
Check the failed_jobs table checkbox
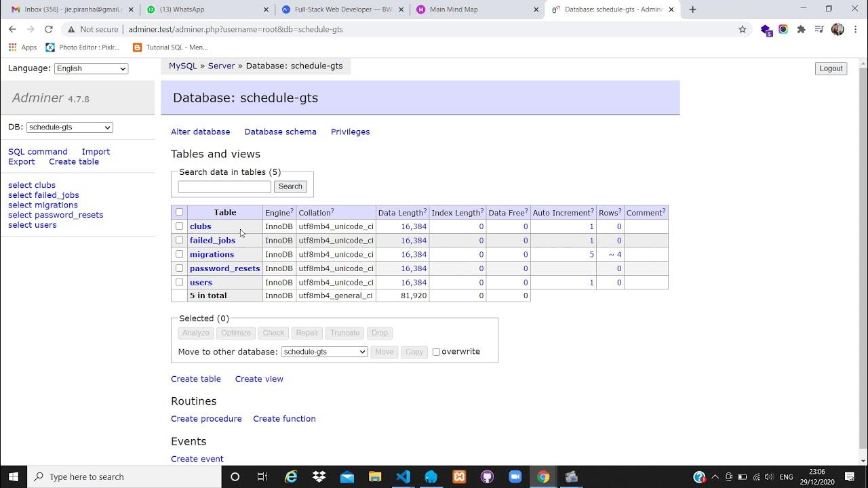(179, 240)
